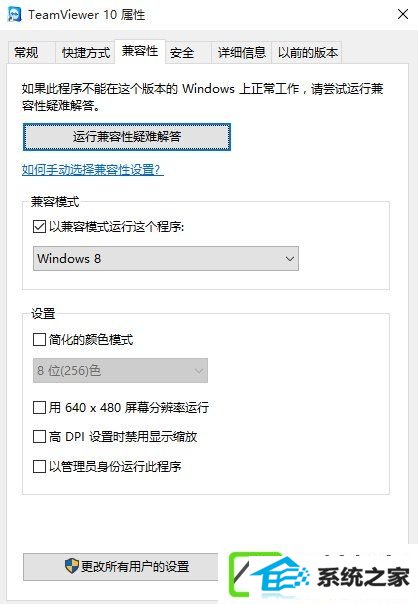This screenshot has height=604, width=418.
Task: Click the TeamViewer icon in title bar
Action: (x=14, y=15)
